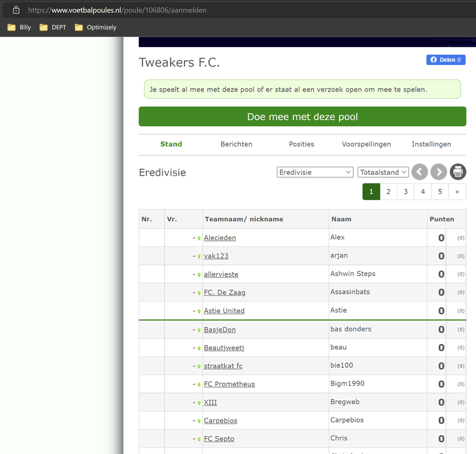This screenshot has width=476, height=454.
Task: Click green up arrow in Beautjweetj row
Action: point(199,348)
